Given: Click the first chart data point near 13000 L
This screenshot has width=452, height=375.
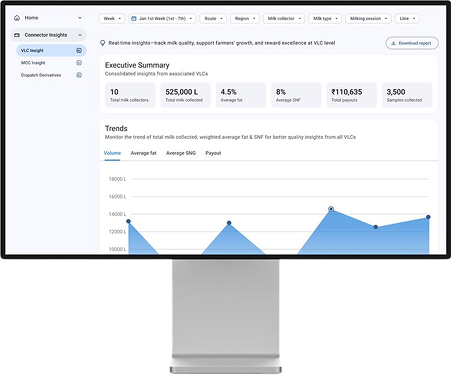Looking at the screenshot, I should click(x=128, y=221).
